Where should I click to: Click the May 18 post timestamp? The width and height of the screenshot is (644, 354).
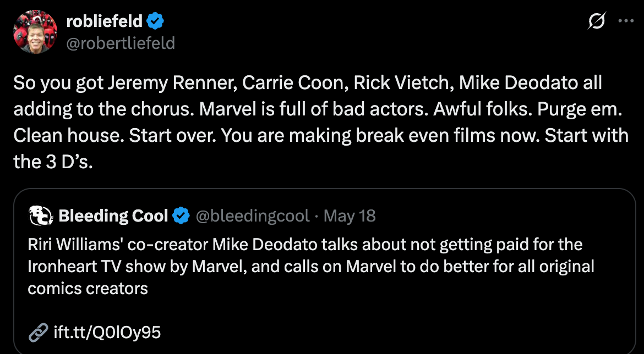[350, 216]
